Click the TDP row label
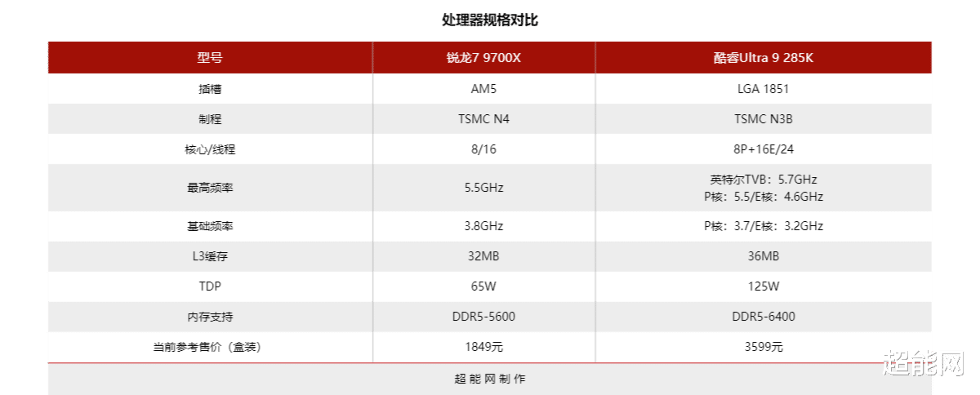The image size is (980, 395). (210, 286)
